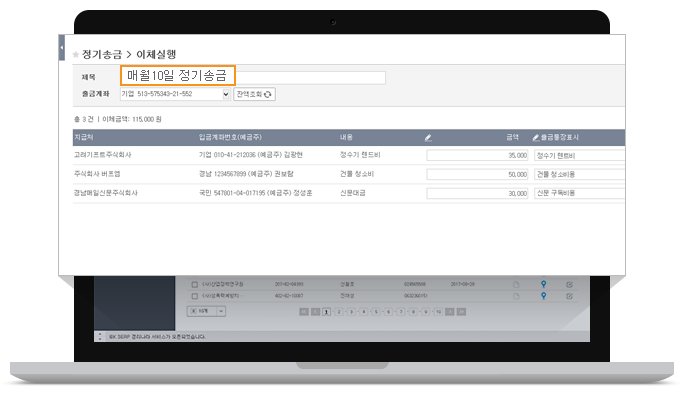Click the IBK SERP 경리나라 status bar notice

coord(157,337)
